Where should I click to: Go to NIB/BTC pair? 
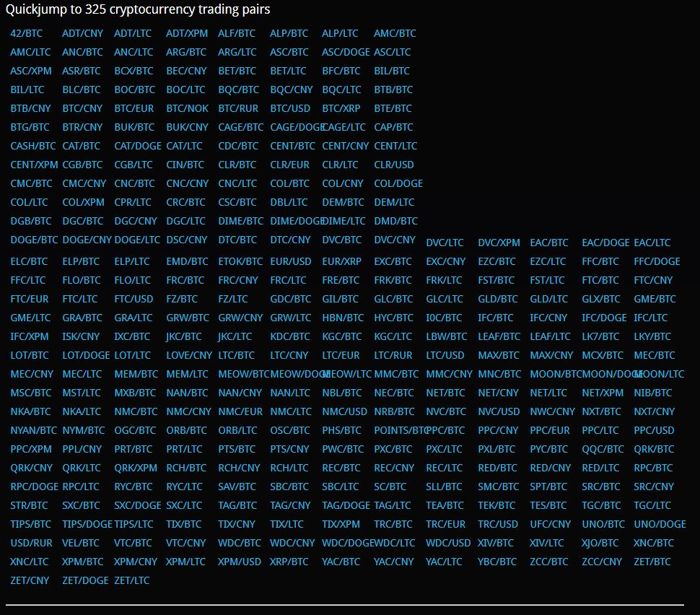652,393
